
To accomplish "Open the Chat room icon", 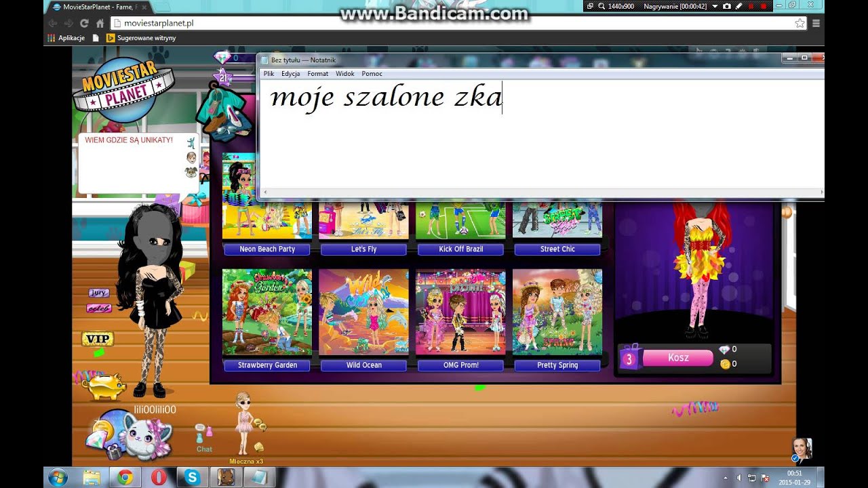I will click(x=203, y=438).
